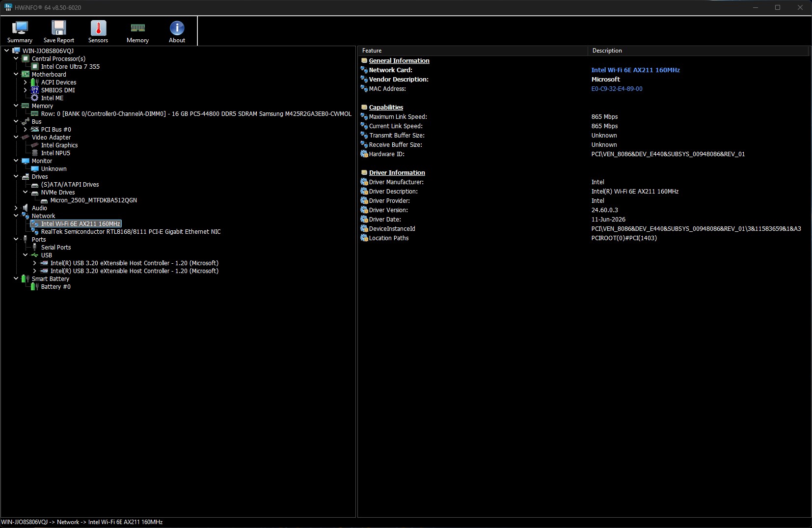Open the Memory module icon
This screenshot has width=812, height=528.
[x=137, y=28]
